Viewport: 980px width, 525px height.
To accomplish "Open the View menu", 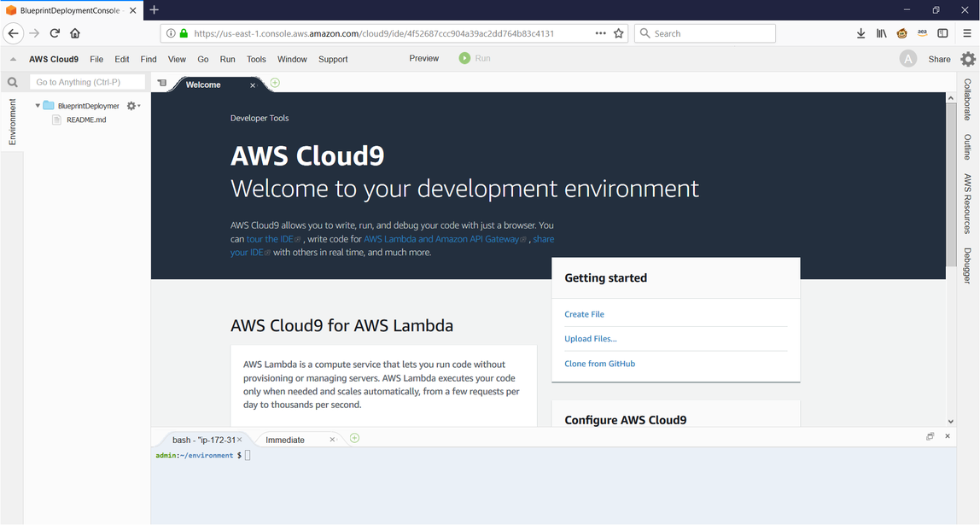I will pyautogui.click(x=177, y=60).
